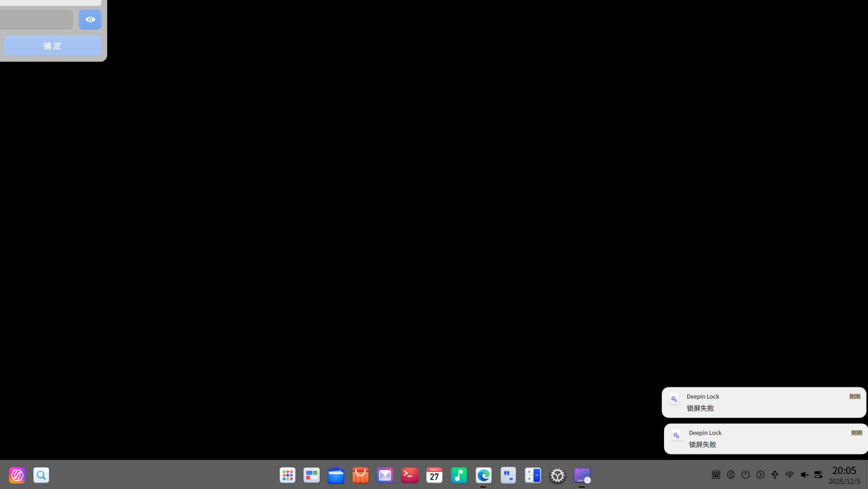
Task: Open Microsoft Edge browser from dock
Action: point(483,475)
